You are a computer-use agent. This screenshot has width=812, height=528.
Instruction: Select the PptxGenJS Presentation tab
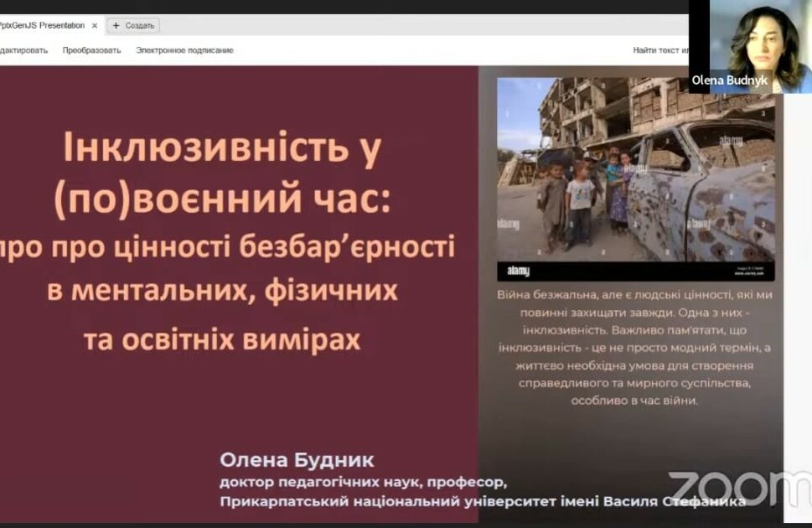tap(42, 26)
